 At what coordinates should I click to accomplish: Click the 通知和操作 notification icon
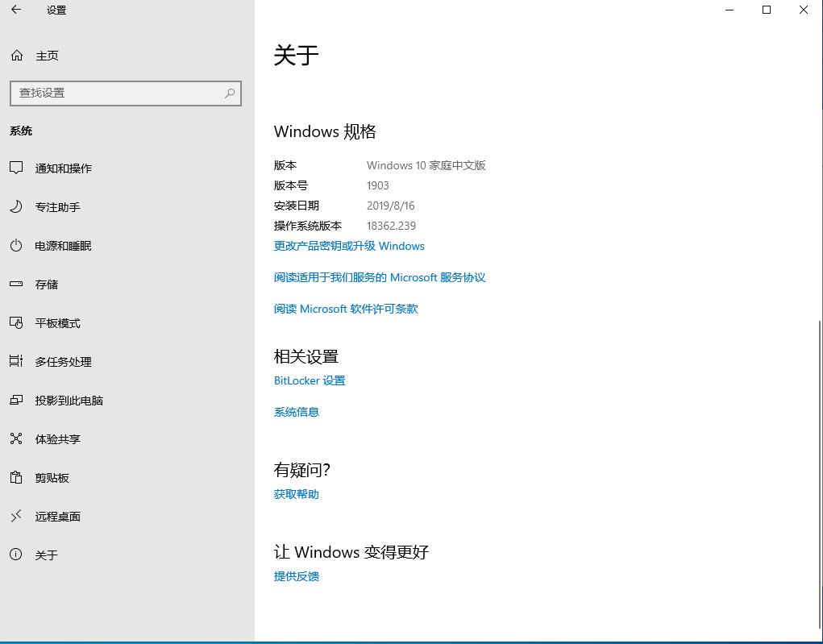pyautogui.click(x=16, y=168)
